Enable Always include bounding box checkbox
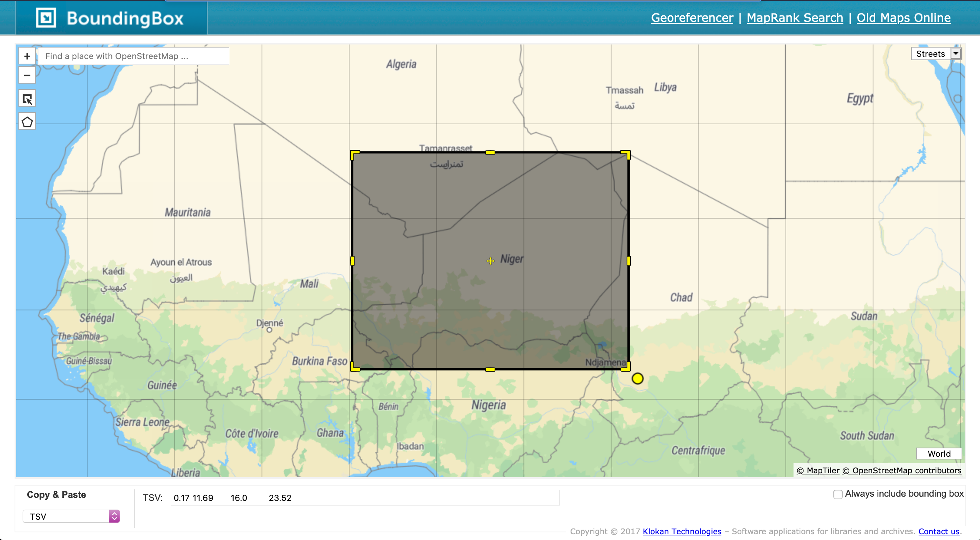 pyautogui.click(x=838, y=494)
